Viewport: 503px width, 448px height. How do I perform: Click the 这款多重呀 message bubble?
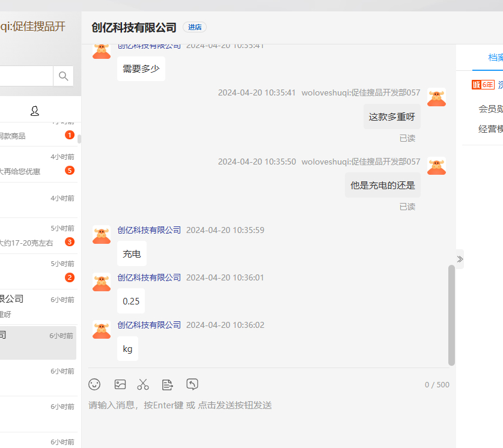(392, 117)
